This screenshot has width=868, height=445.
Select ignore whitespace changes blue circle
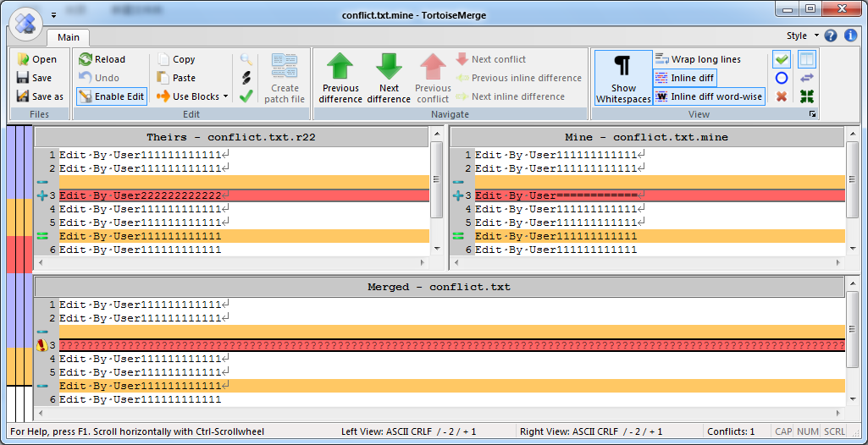pyautogui.click(x=782, y=78)
